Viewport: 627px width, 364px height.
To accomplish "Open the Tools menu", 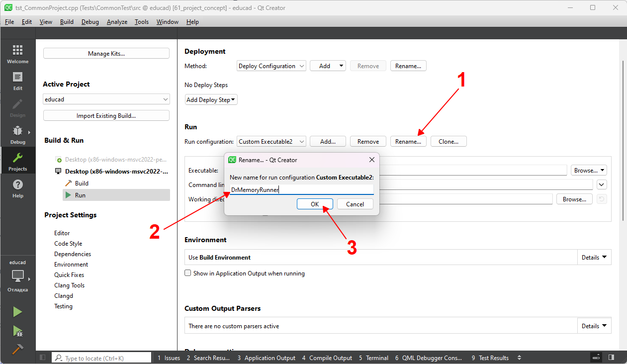I will click(x=142, y=21).
